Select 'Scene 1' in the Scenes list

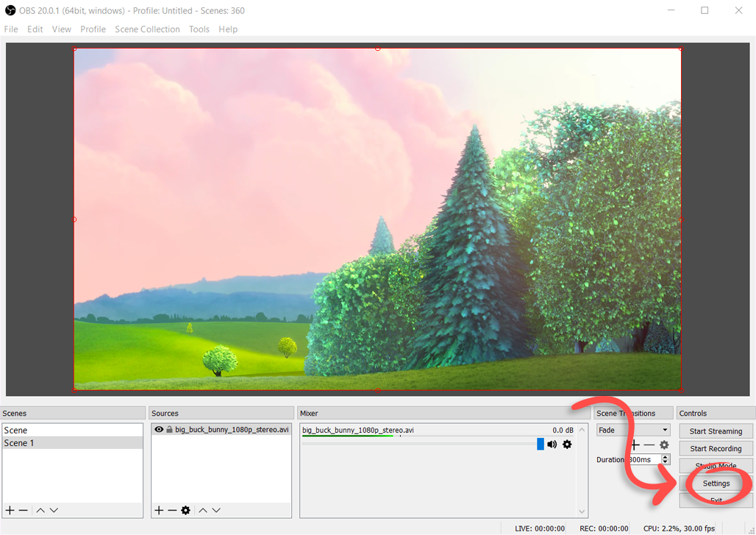click(x=73, y=443)
